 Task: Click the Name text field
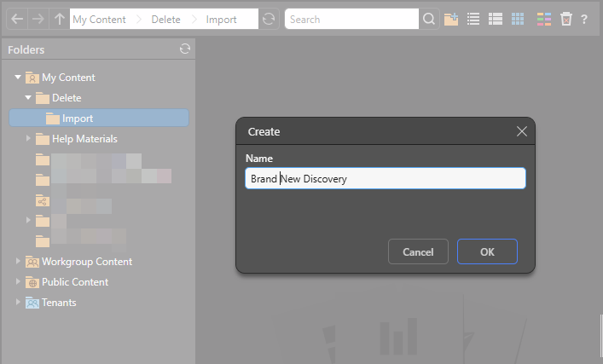[x=385, y=178]
